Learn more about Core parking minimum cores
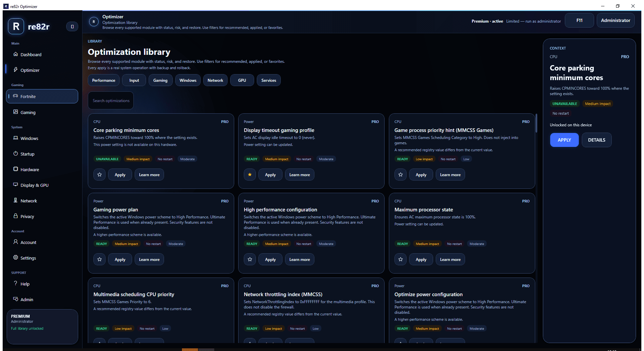The image size is (644, 351). click(149, 175)
